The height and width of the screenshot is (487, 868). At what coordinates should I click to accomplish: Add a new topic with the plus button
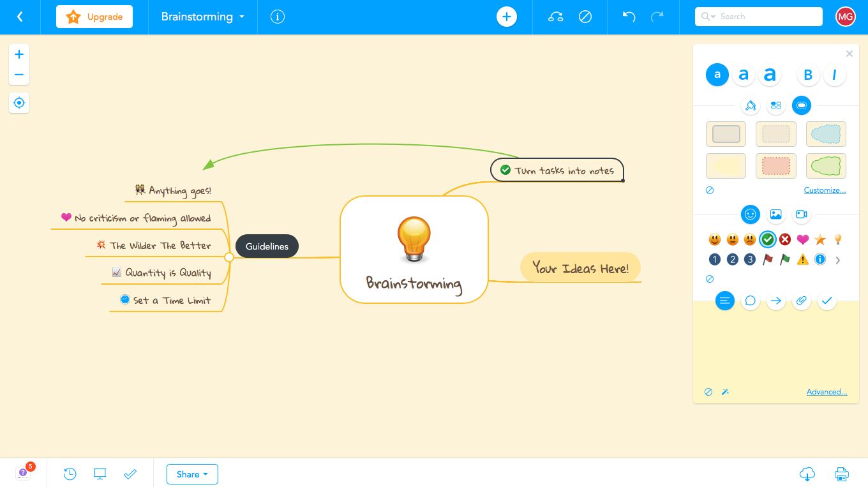[507, 17]
